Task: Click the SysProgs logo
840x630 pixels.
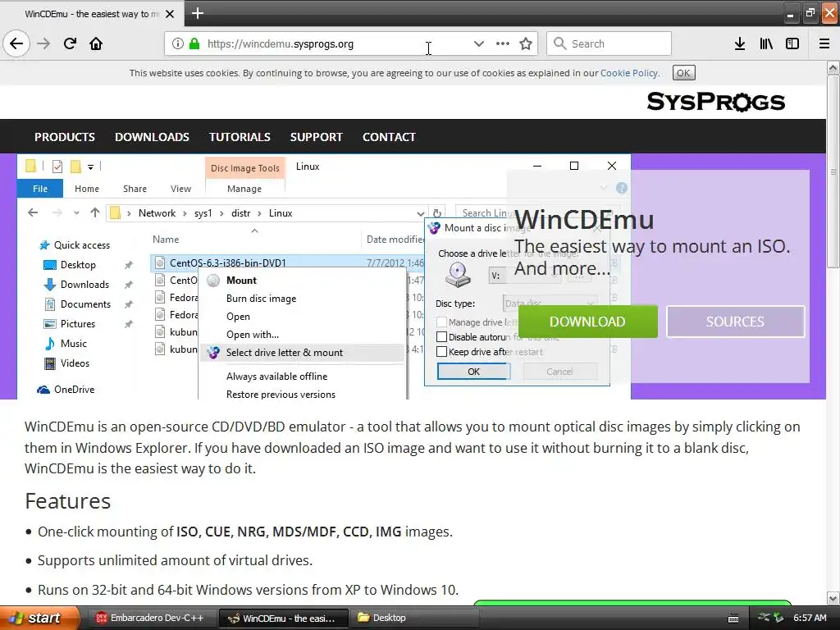Action: pyautogui.click(x=715, y=102)
